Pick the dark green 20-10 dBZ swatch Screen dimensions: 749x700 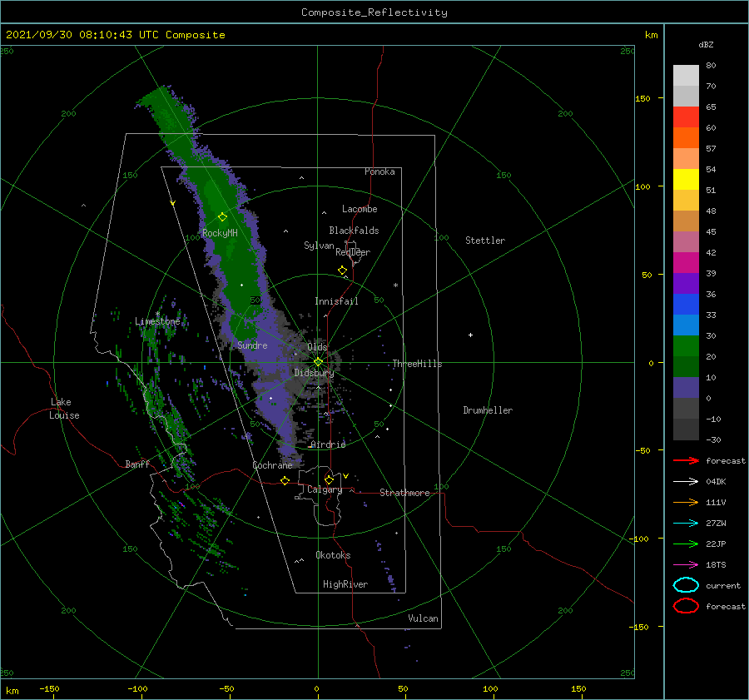tap(686, 367)
